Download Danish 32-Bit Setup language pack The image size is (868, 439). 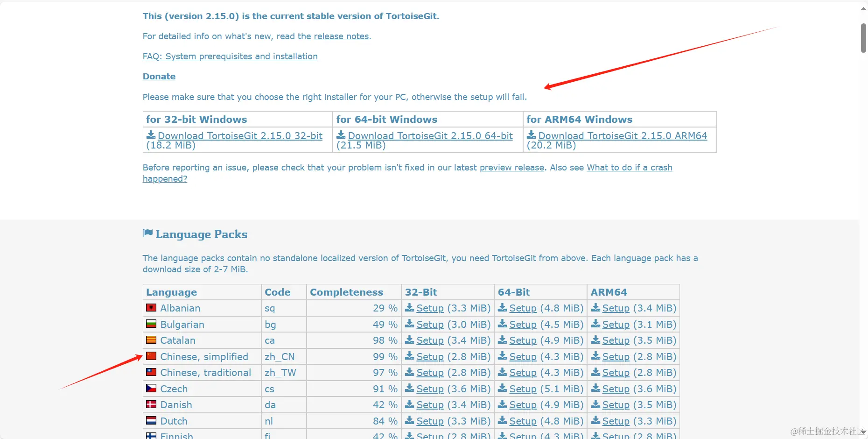(x=430, y=405)
